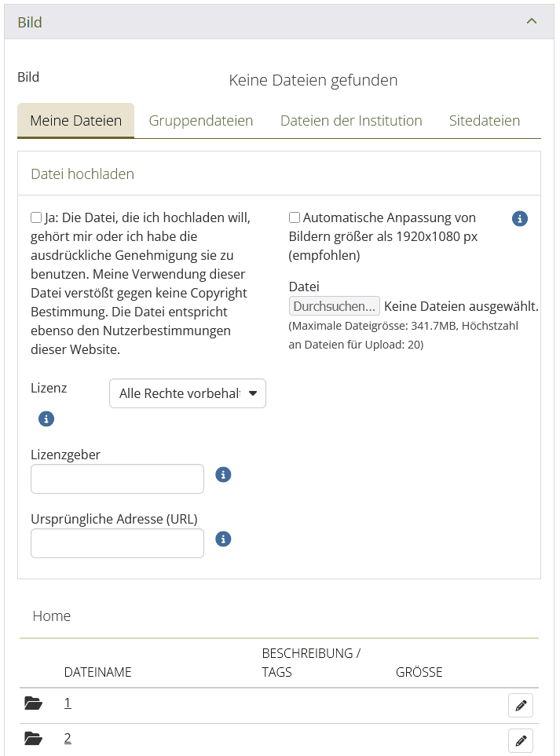Focus the Ursprüngliche Adresse (URL) field
The height and width of the screenshot is (756, 560).
click(x=117, y=543)
